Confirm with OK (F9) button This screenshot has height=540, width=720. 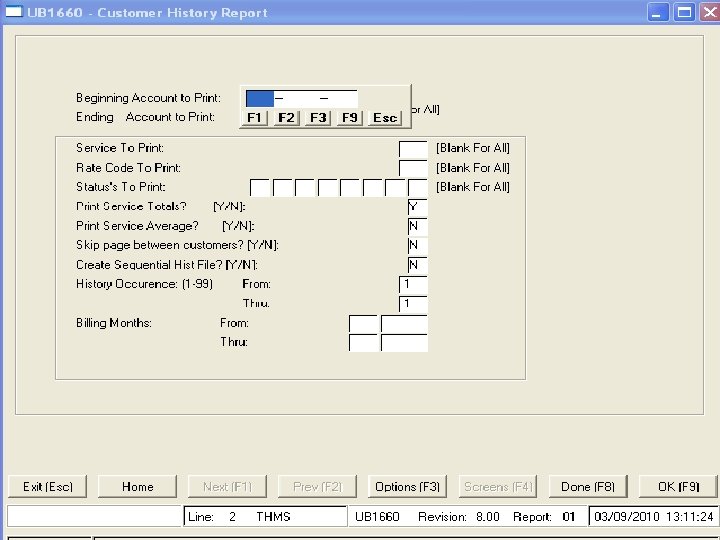pos(678,487)
